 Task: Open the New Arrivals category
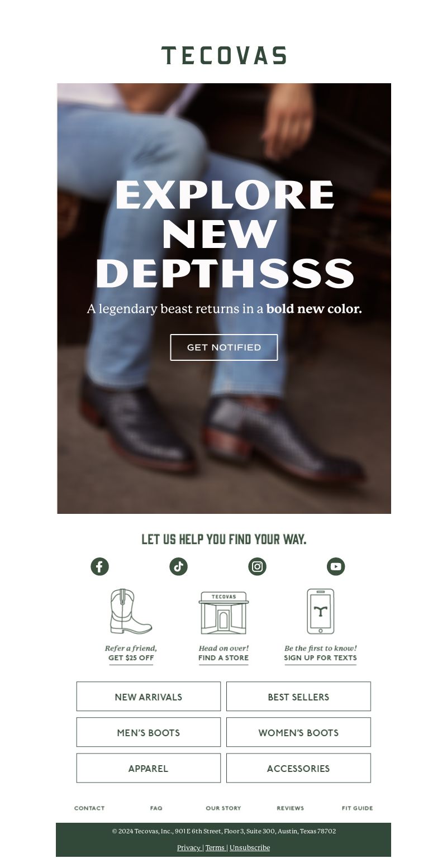coord(149,697)
